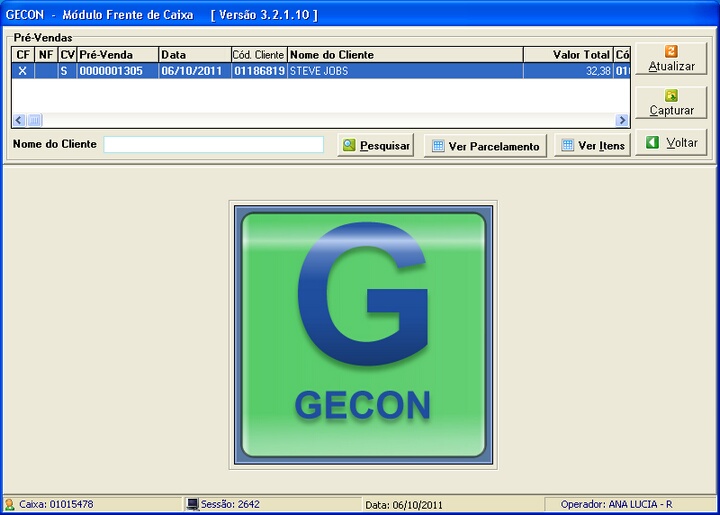This screenshot has width=720, height=515.
Task: Sort table by Pré-Venda column header
Action: tap(117, 55)
